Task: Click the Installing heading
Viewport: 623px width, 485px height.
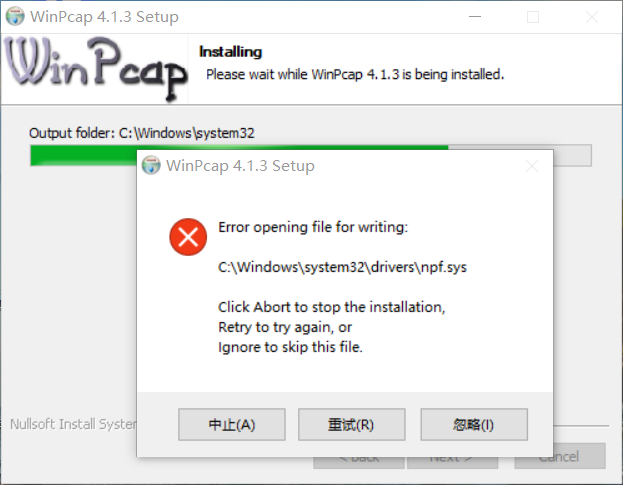Action: (230, 52)
